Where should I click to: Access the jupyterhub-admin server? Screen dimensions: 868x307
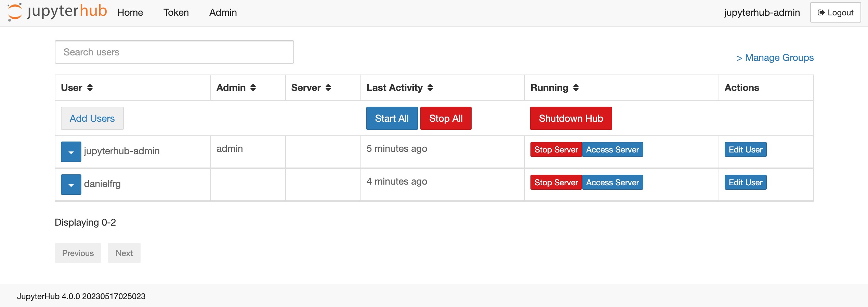tap(613, 149)
